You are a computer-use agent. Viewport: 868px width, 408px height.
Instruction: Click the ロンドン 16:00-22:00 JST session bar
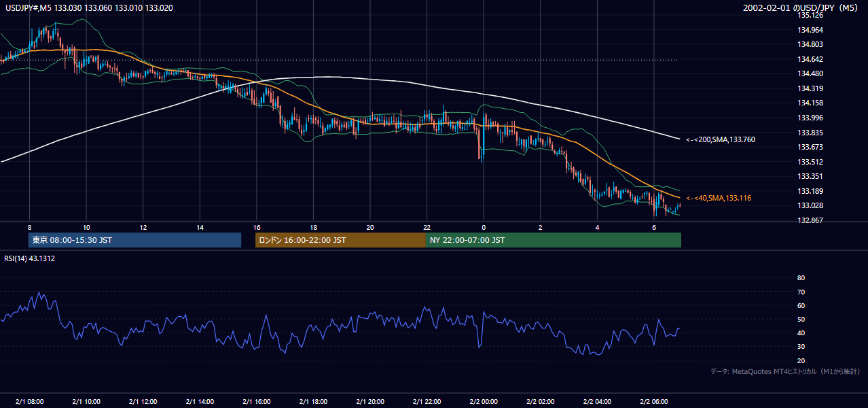(x=340, y=240)
